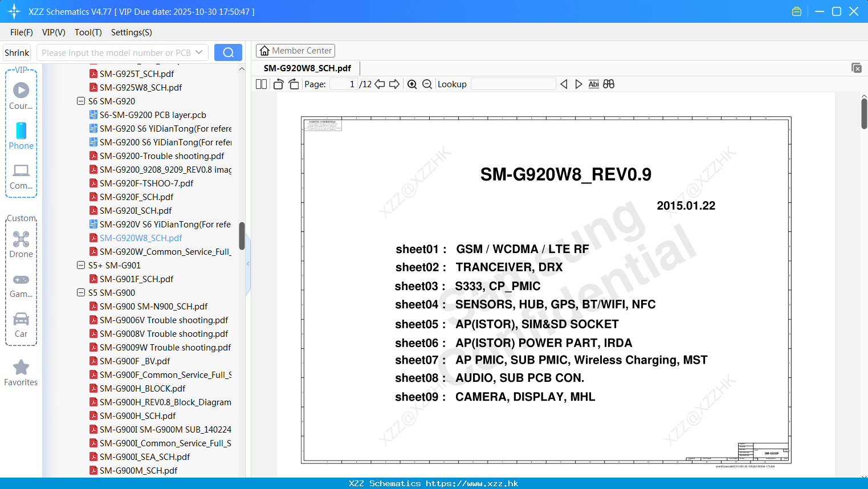Open the VIP(V) menu
868x489 pixels.
(x=54, y=32)
